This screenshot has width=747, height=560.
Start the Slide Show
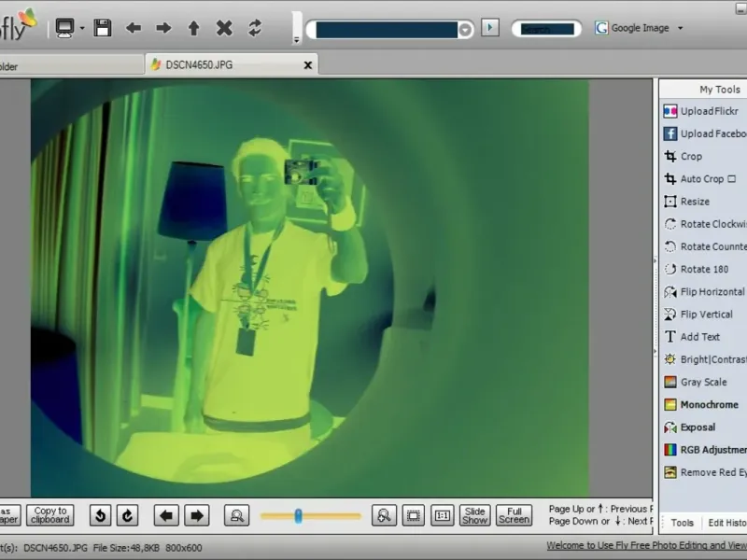[475, 515]
